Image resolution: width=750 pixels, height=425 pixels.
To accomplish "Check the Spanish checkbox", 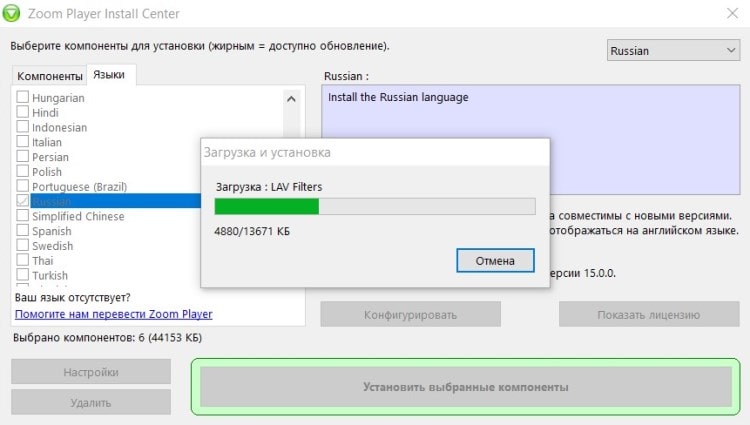I will [x=22, y=230].
